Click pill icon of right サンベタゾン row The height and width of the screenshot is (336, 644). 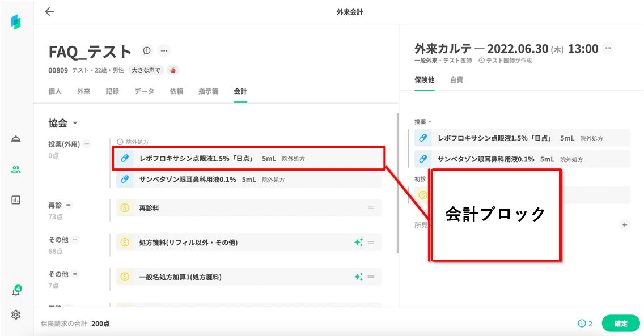click(423, 159)
